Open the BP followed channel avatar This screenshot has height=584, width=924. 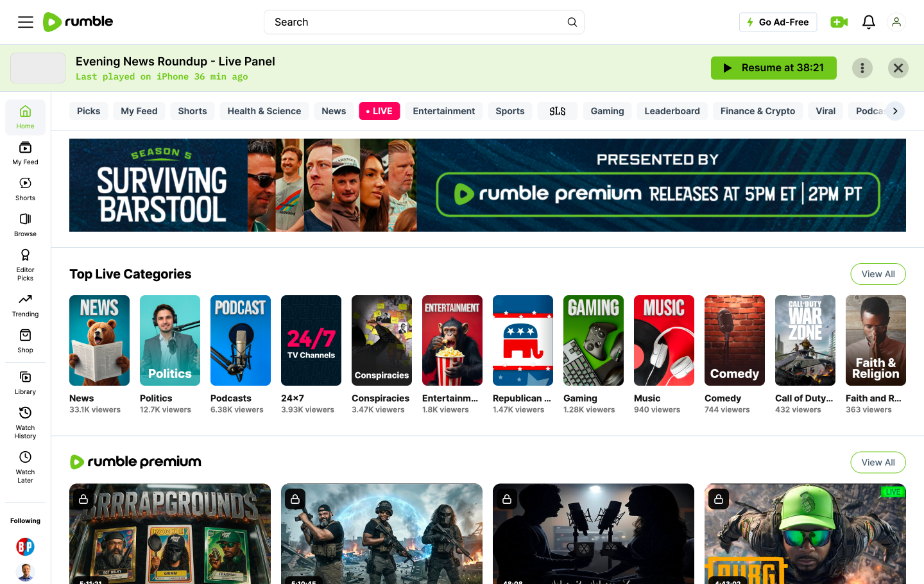tap(25, 547)
